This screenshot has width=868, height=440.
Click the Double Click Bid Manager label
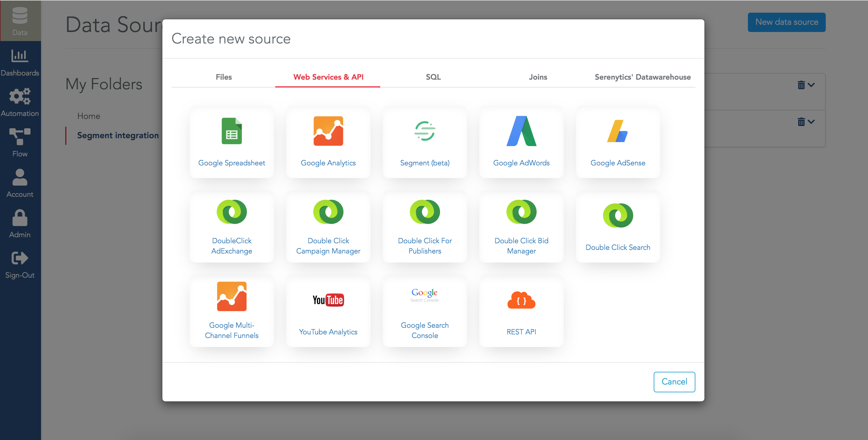pos(521,246)
